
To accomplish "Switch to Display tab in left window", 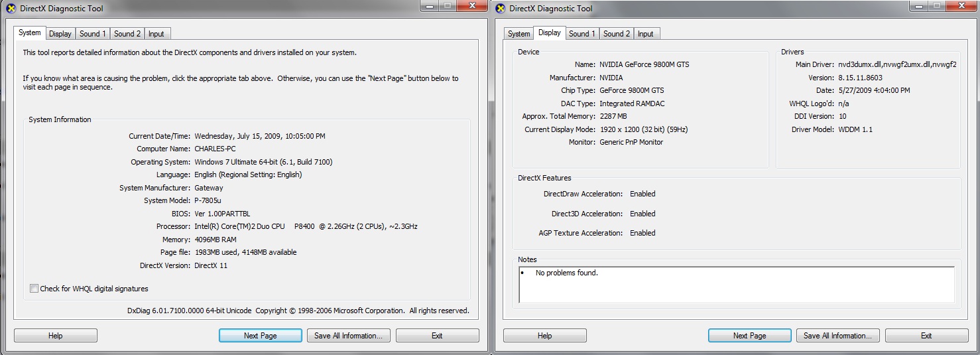I will [x=60, y=34].
